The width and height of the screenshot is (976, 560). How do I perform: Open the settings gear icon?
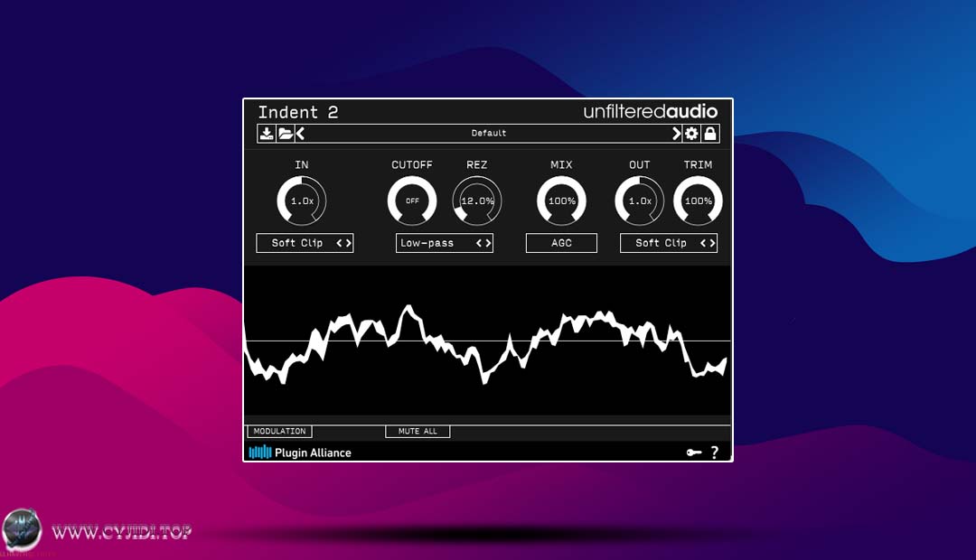coord(691,133)
